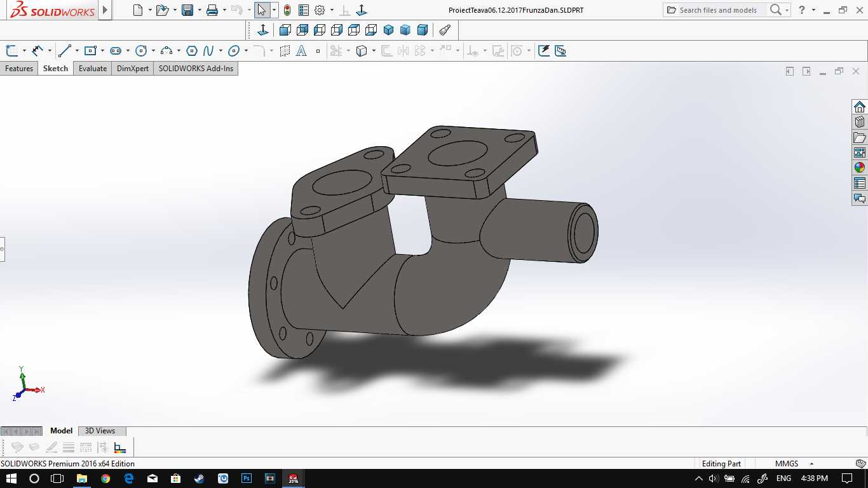Viewport: 868px width, 488px height.
Task: Switch to the DimXpert tab
Action: click(133, 69)
